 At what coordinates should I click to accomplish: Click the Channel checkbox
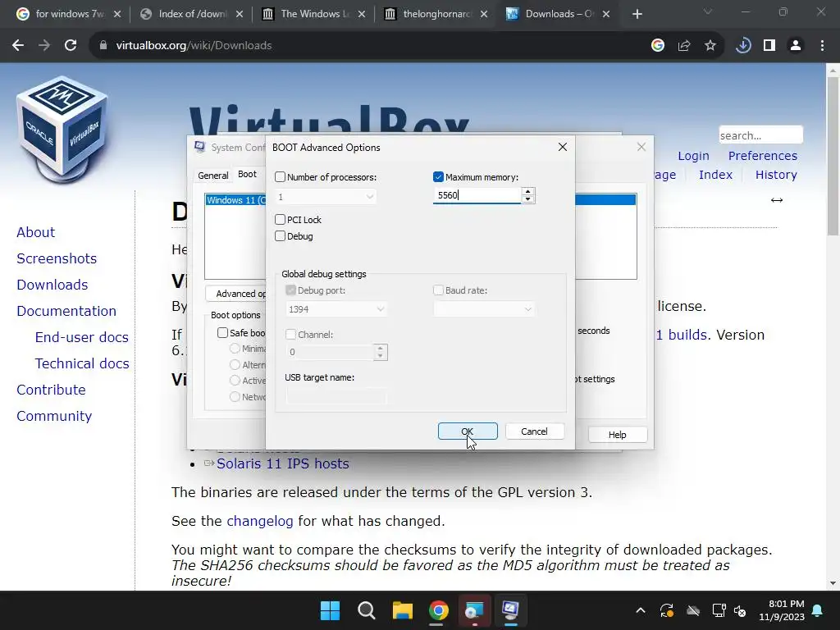pos(291,334)
